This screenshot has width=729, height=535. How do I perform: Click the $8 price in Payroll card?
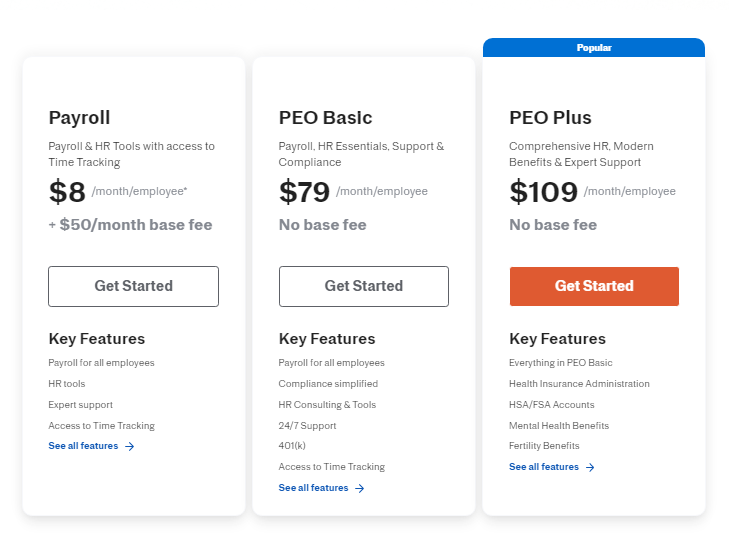pyautogui.click(x=67, y=192)
